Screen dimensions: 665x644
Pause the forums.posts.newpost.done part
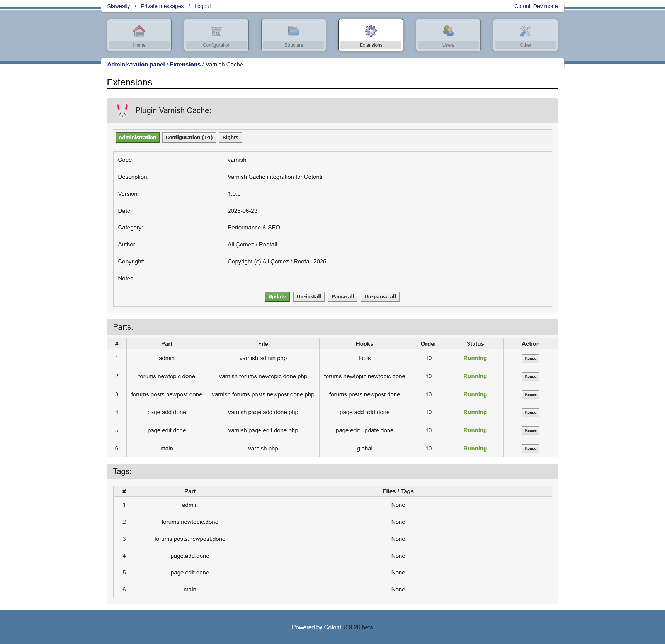point(531,394)
